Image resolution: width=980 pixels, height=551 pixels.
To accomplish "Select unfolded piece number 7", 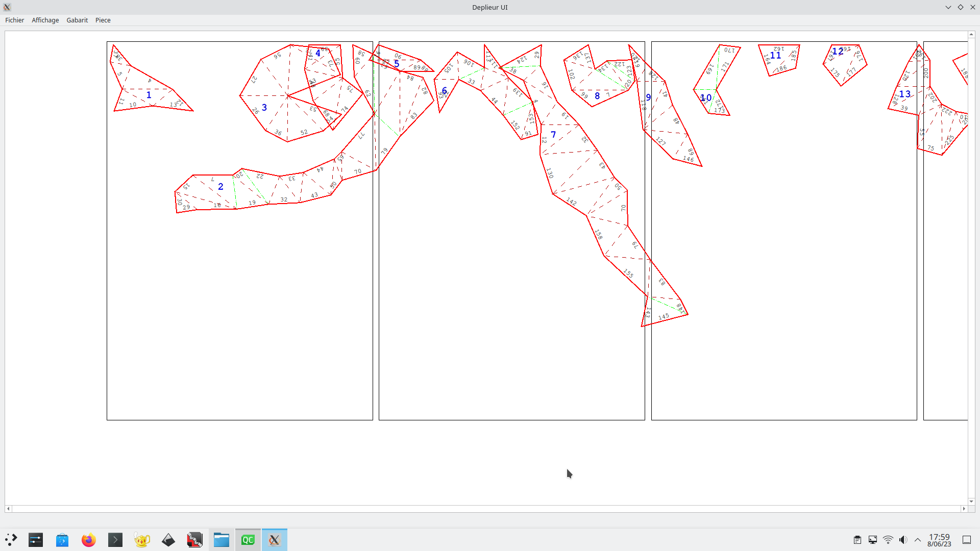I will [x=553, y=135].
